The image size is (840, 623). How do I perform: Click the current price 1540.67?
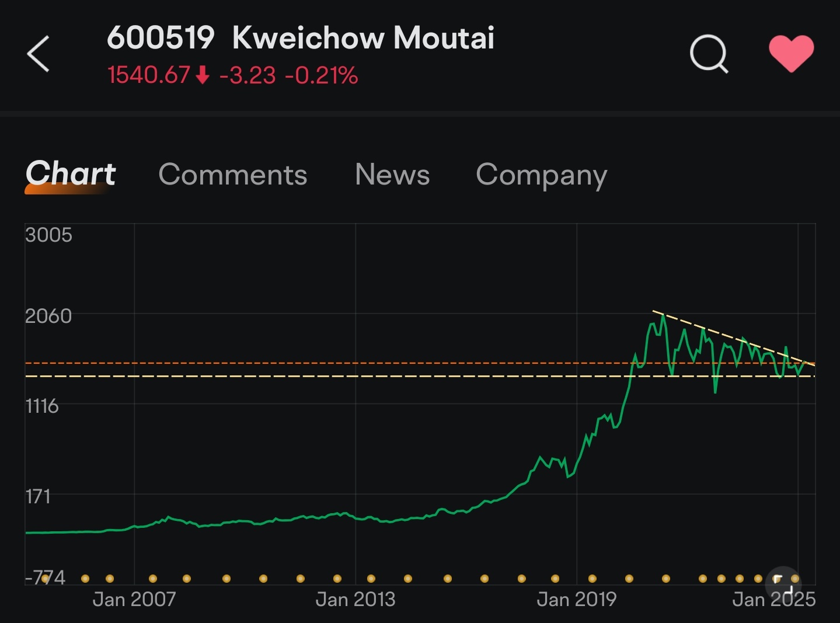[x=149, y=75]
